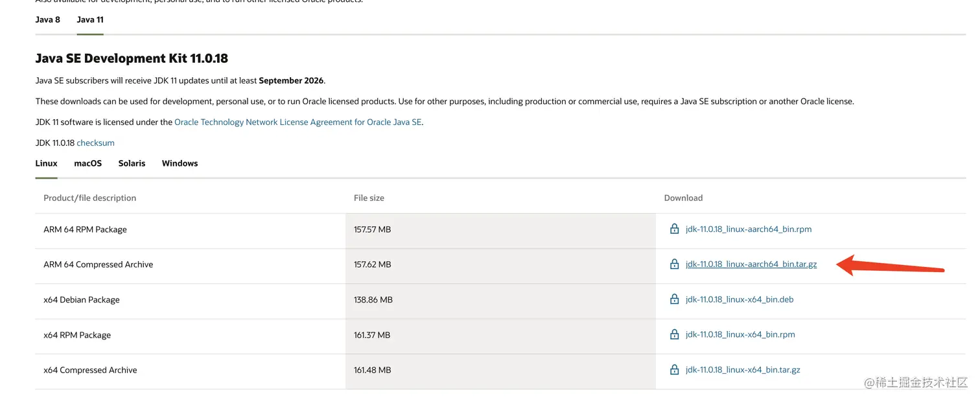980x401 pixels.
Task: Show the Solaris downloads tab
Action: pyautogui.click(x=132, y=163)
